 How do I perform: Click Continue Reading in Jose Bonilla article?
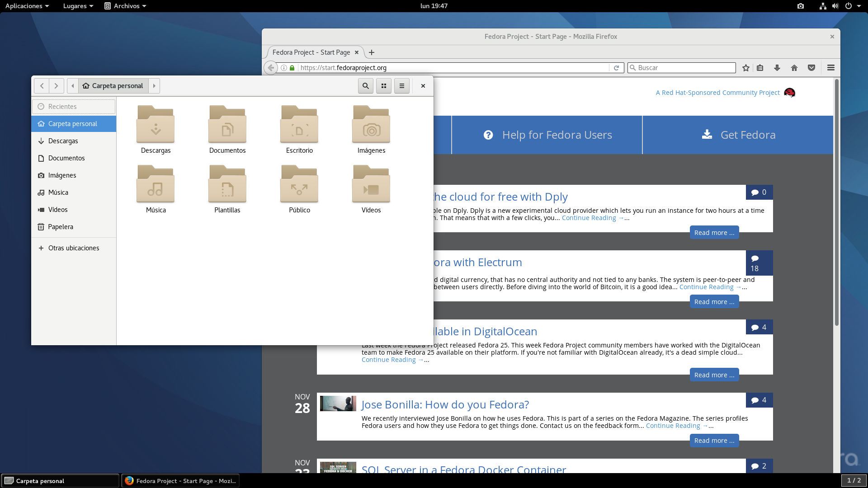tap(676, 426)
